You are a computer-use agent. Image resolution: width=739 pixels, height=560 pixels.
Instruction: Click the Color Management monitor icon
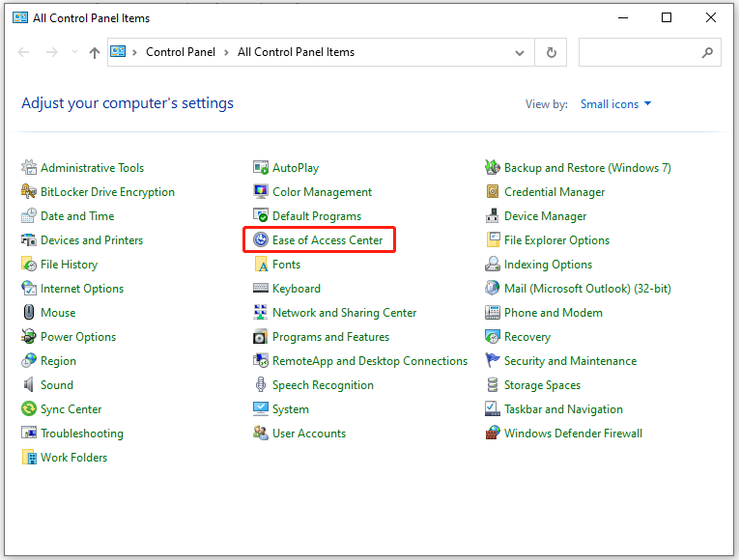(x=261, y=192)
